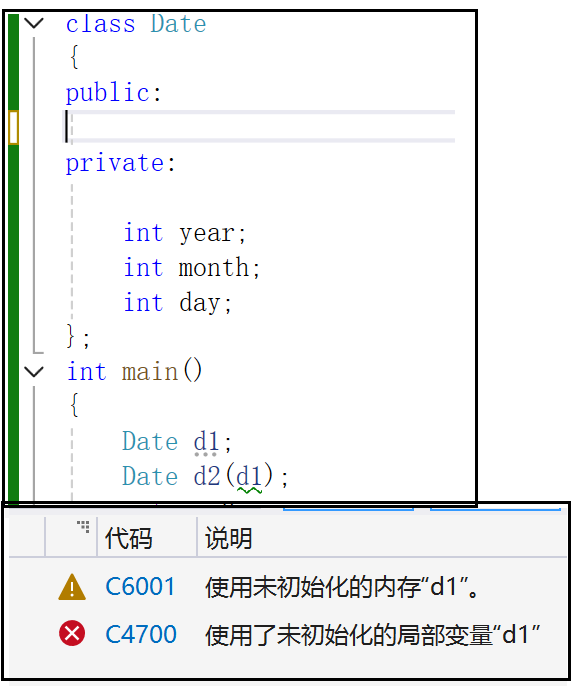The image size is (576, 688).
Task: Collapse the int main() function block
Action: (x=34, y=372)
